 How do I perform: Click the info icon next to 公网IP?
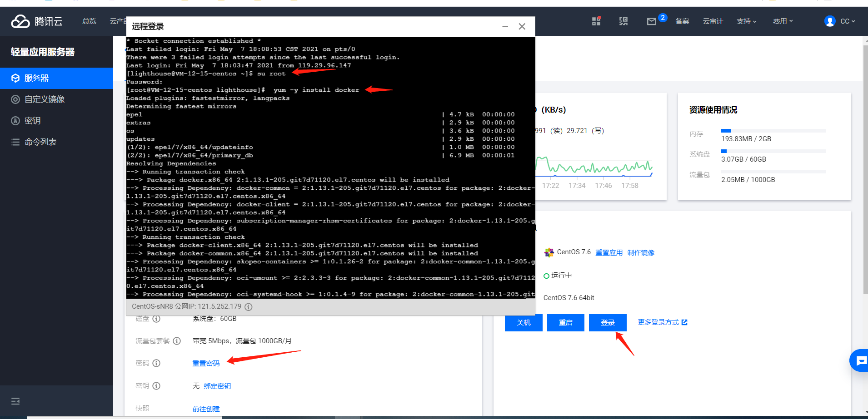[248, 306]
